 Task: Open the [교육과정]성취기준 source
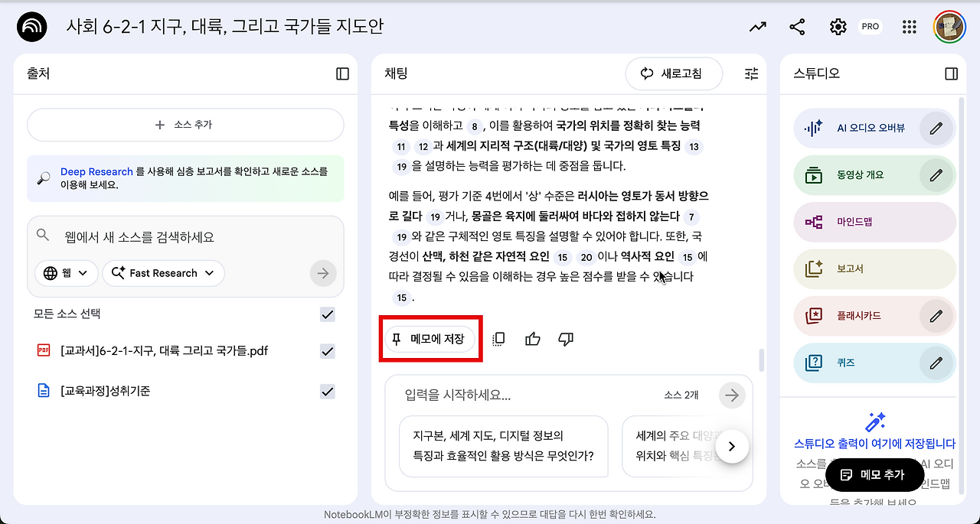point(105,391)
